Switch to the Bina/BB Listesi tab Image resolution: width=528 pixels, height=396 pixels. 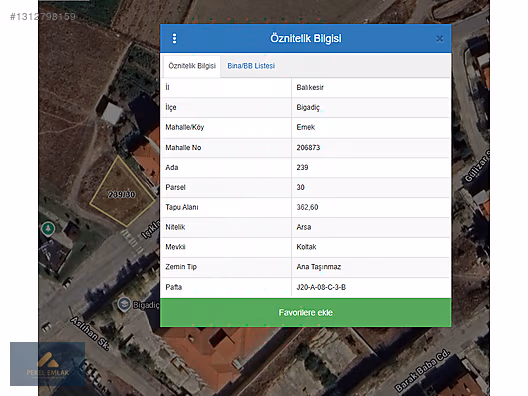tap(251, 66)
